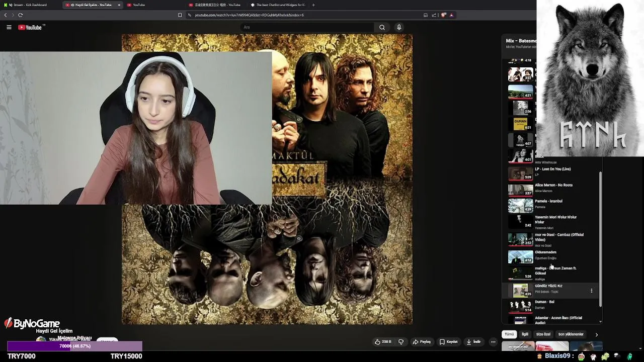This screenshot has height=362, width=644.
Task: Click the bookmark icon in the address bar
Action: pos(180,15)
